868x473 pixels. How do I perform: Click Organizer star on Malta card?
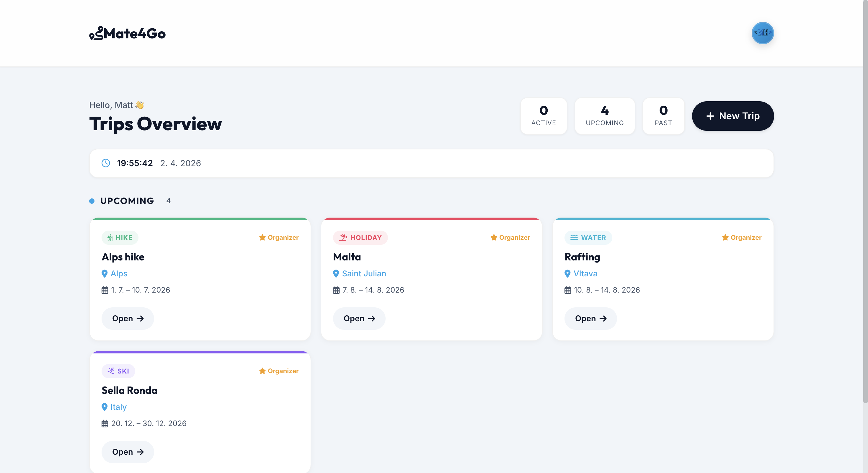tap(494, 237)
